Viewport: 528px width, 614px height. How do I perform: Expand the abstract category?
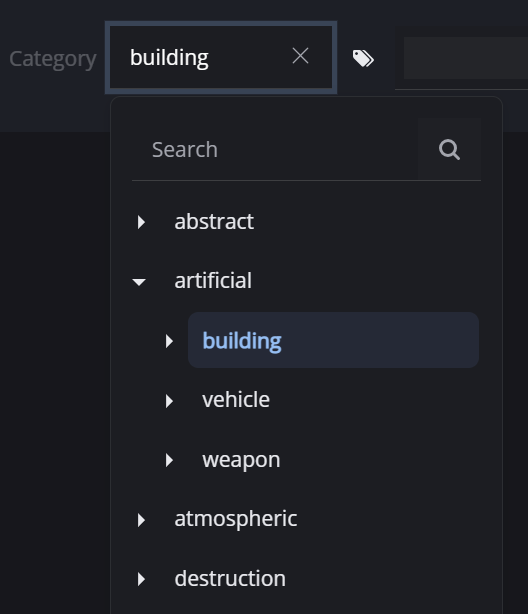click(141, 222)
